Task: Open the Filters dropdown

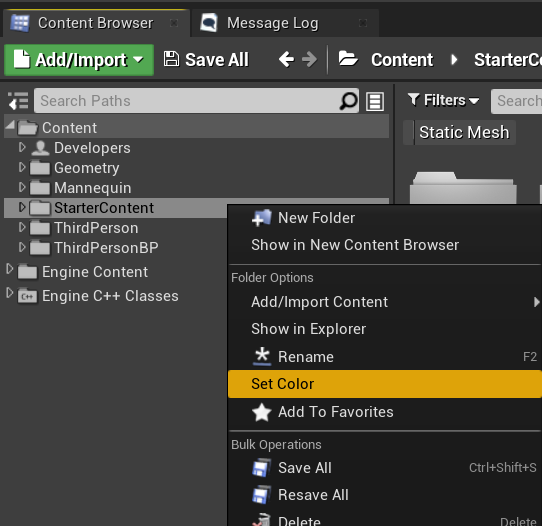Action: [x=443, y=101]
